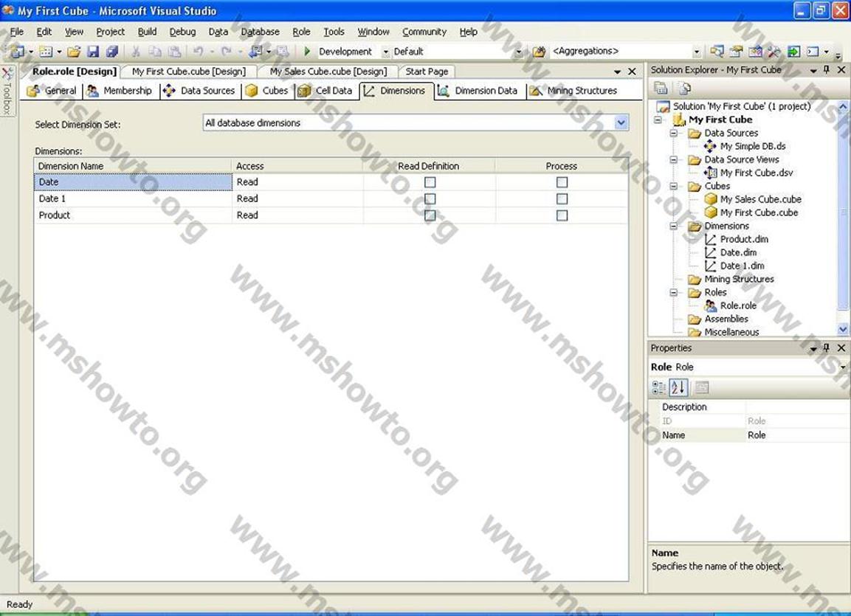The height and width of the screenshot is (616, 851).
Task: Click the New Project toolbar icon
Action: (x=18, y=52)
